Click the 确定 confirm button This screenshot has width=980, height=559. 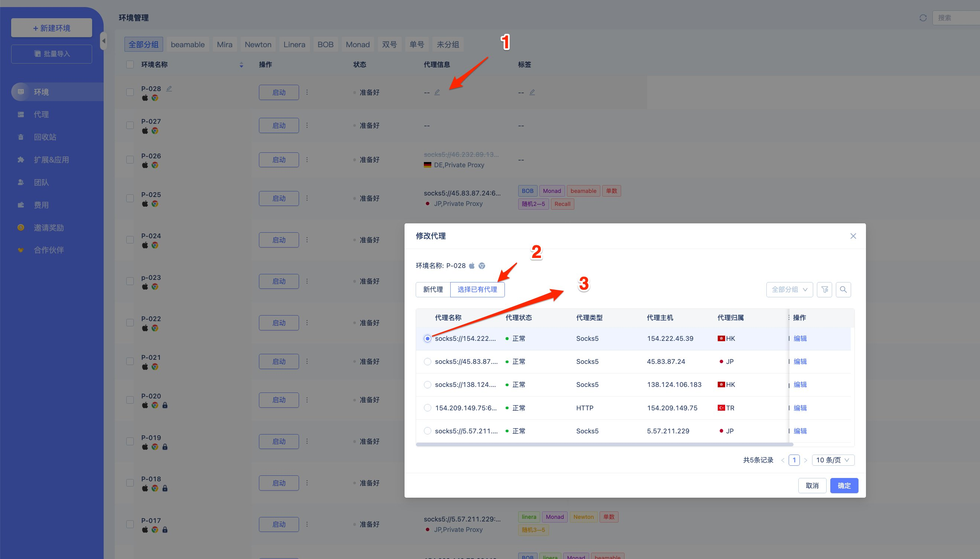pyautogui.click(x=844, y=486)
